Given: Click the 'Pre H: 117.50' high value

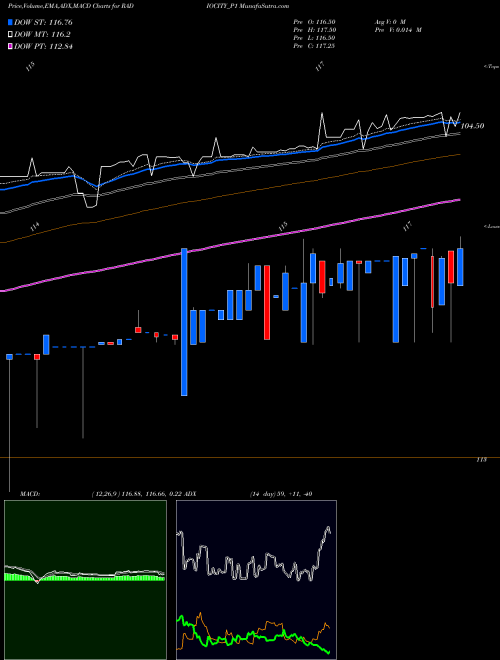Looking at the screenshot, I should pos(314,30).
